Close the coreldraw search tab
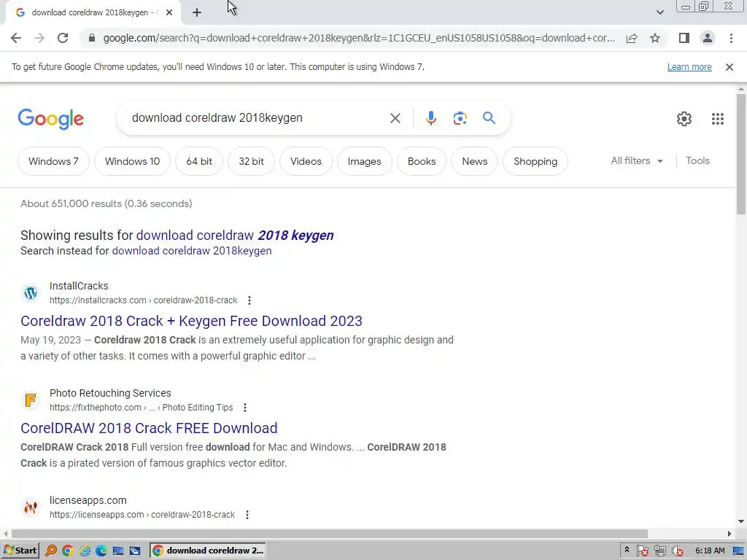Image resolution: width=747 pixels, height=560 pixels. (x=169, y=13)
